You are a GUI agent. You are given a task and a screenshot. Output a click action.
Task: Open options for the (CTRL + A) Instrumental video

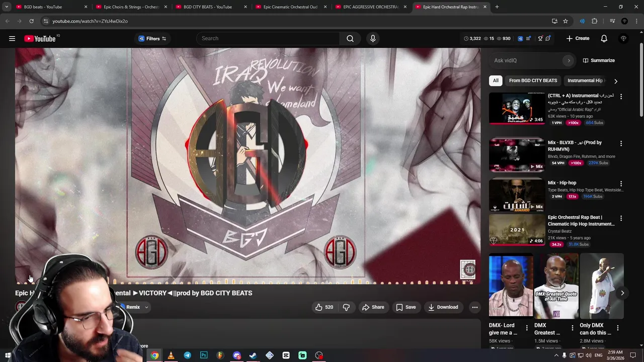[x=621, y=97]
